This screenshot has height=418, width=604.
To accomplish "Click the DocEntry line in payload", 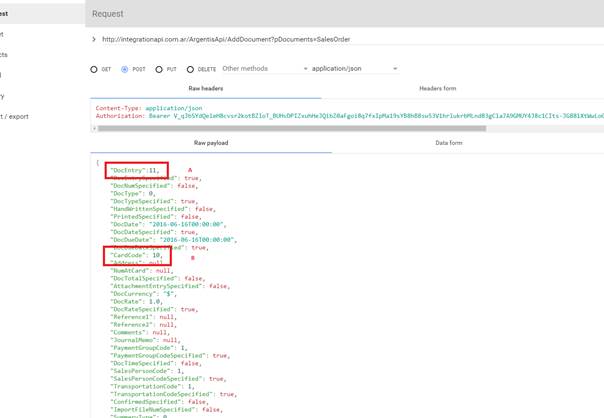I will point(135,171).
